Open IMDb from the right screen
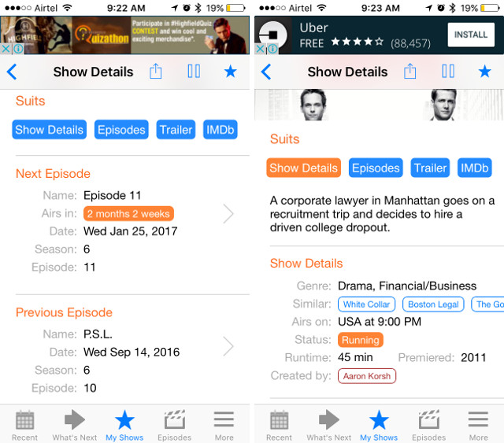 (x=474, y=168)
